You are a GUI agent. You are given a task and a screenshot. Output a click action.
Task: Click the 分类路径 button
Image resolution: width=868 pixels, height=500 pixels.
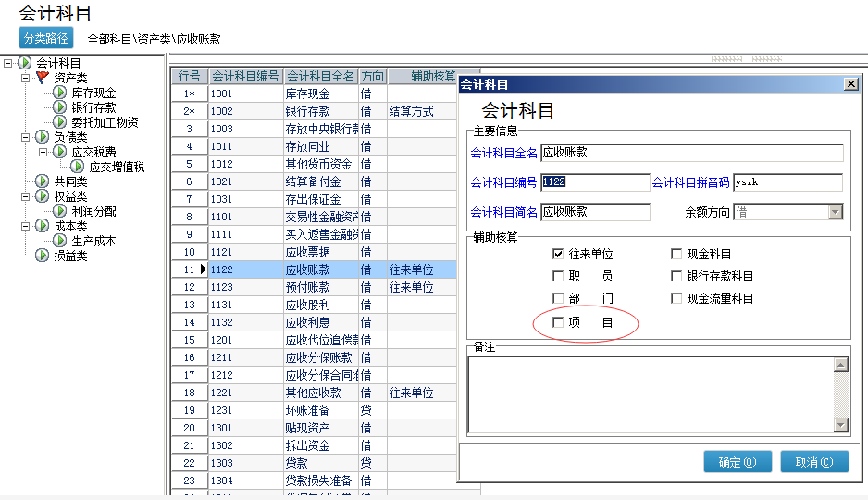coord(46,38)
